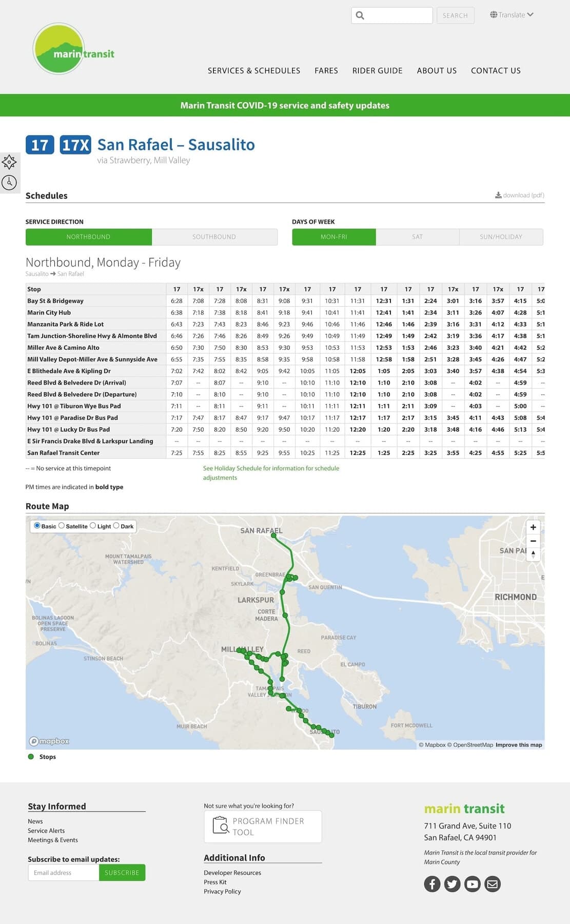Open the Rider Guide menu
This screenshot has width=570, height=924.
click(377, 71)
